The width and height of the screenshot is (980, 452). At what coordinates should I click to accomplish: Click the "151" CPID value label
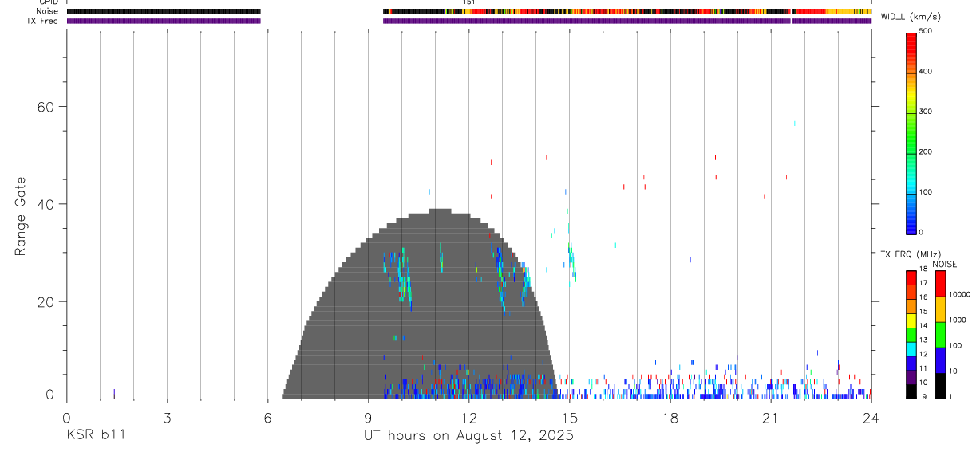pos(469,2)
